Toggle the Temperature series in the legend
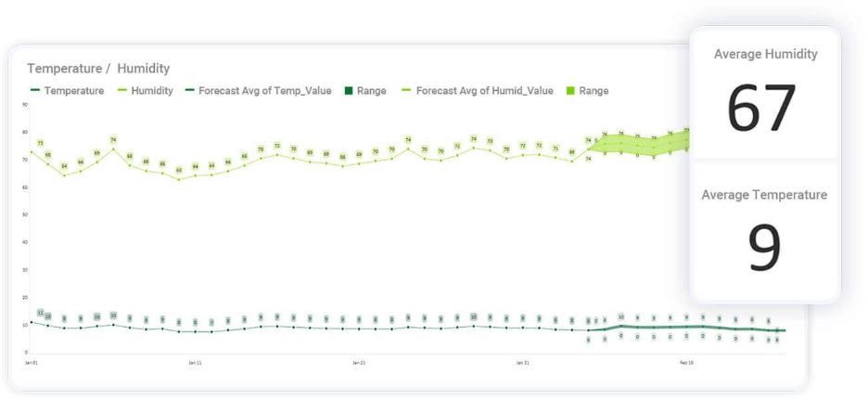The image size is (868, 399). coord(73,91)
